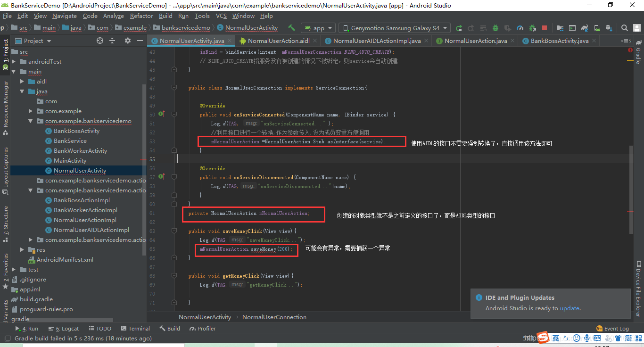
Task: Toggle the Event Log tool window
Action: pos(612,329)
